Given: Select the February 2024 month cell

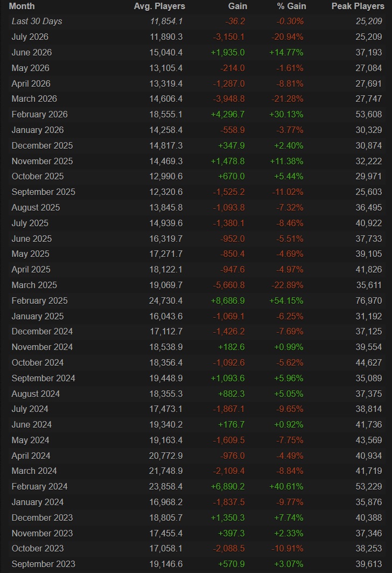Looking at the screenshot, I should pyautogui.click(x=39, y=487).
